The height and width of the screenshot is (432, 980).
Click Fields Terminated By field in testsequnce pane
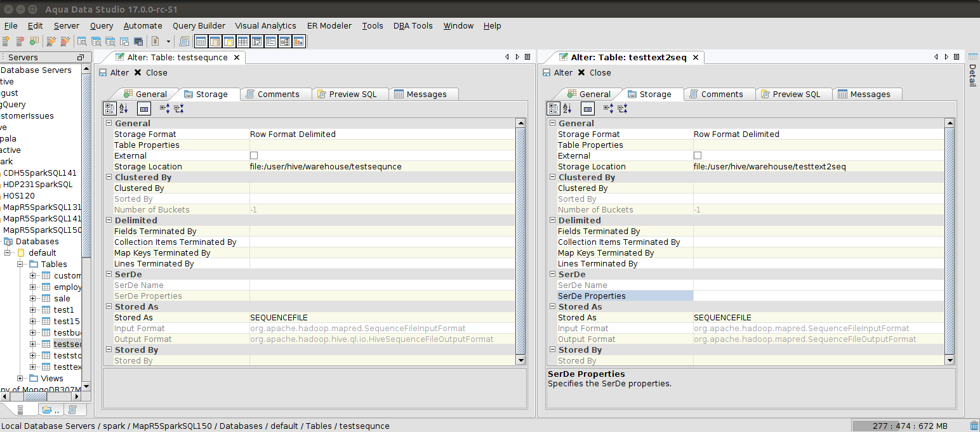[x=382, y=231]
